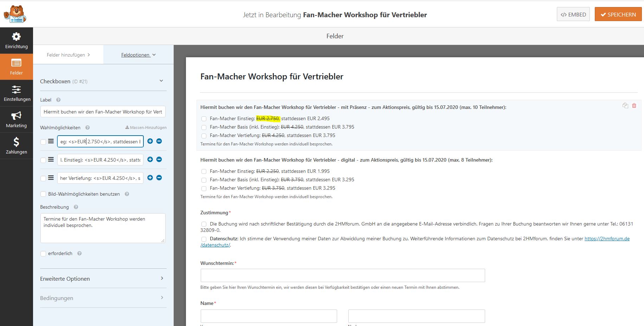
Task: Duplicate the selected Präsenz checkbox field
Action: click(x=625, y=105)
